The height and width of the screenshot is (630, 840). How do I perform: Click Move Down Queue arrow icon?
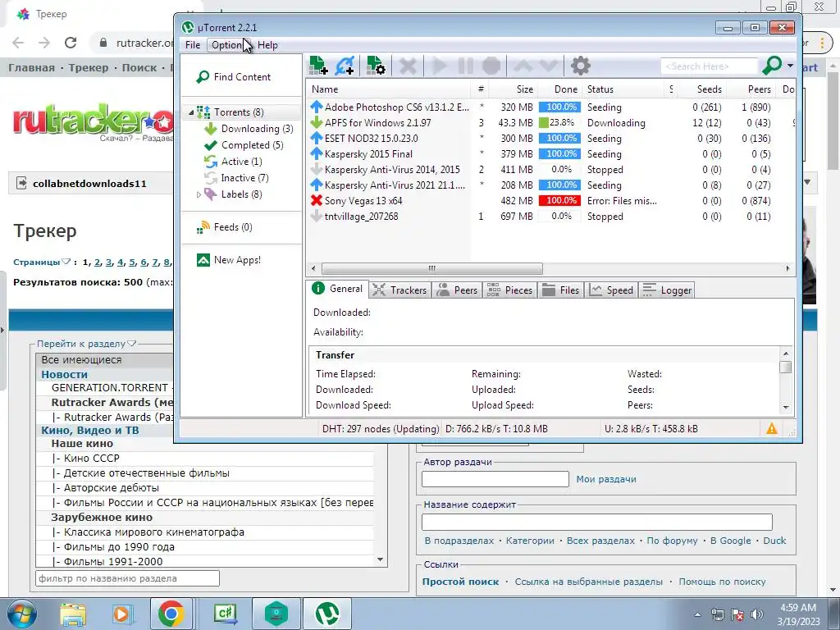[549, 66]
